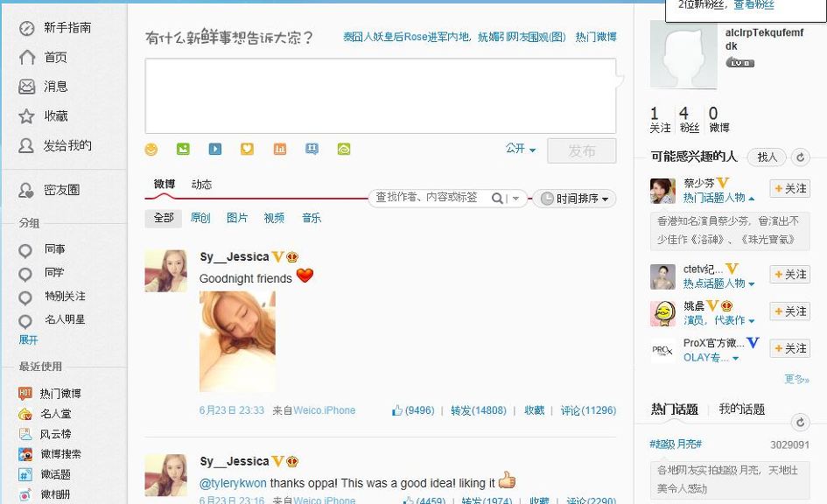This screenshot has height=504, width=827.
Task: Select the 名人明星 group circle
Action: tap(26, 321)
